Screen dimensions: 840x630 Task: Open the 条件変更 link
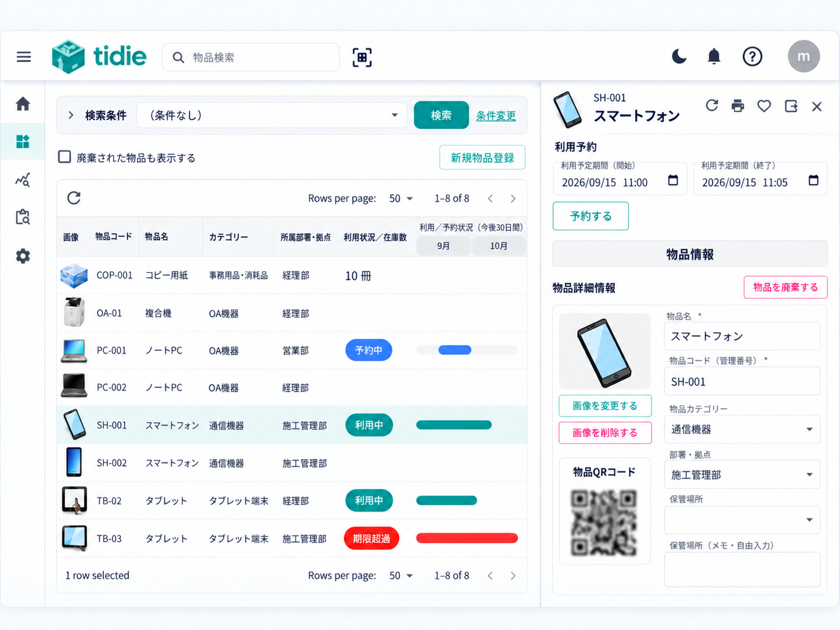[496, 115]
